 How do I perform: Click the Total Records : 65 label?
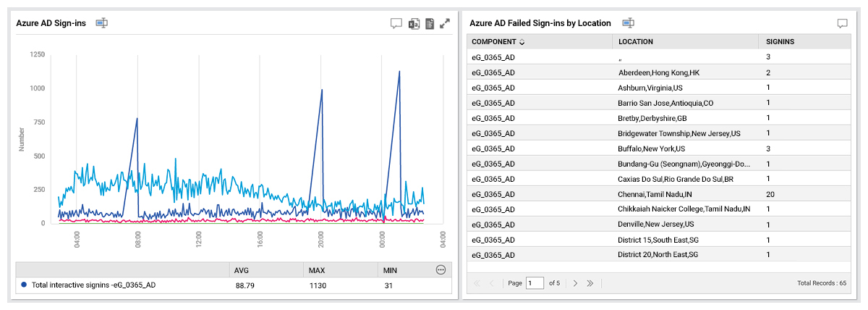click(822, 283)
